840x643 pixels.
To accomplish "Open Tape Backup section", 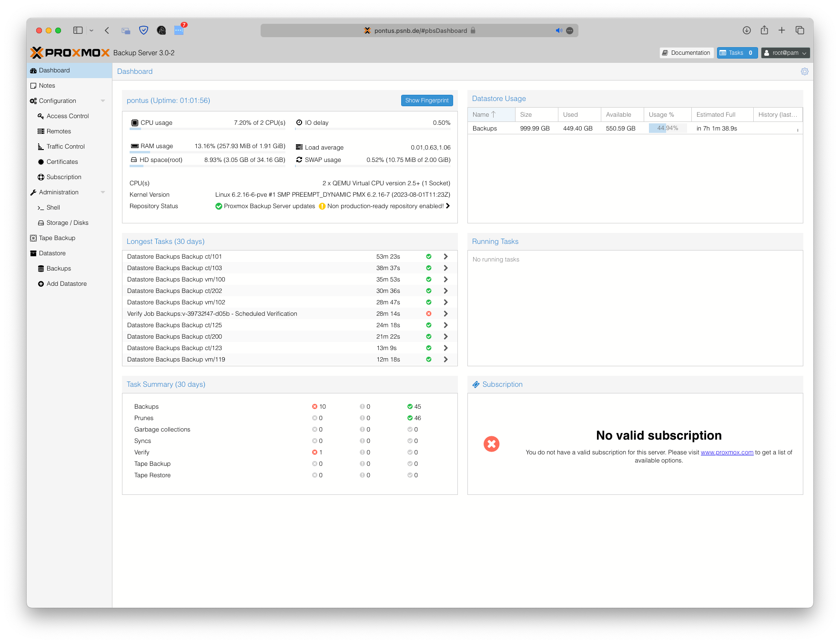I will (70, 238).
